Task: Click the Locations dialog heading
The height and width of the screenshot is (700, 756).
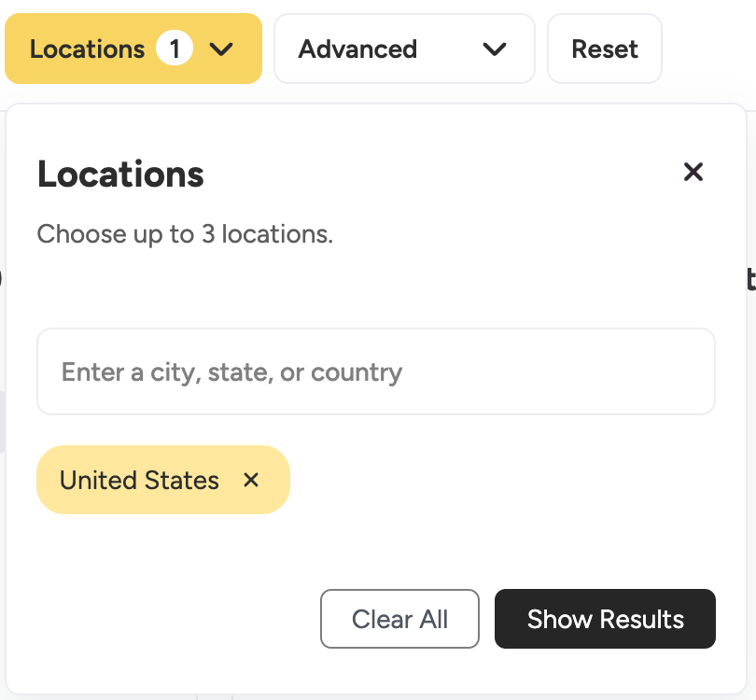Action: pyautogui.click(x=120, y=174)
